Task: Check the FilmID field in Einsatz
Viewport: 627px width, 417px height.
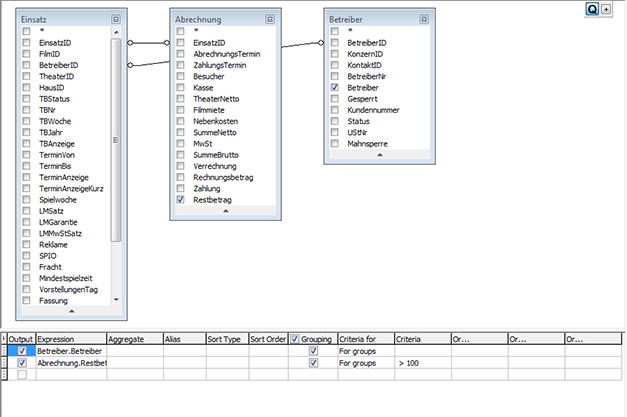Action: pyautogui.click(x=27, y=54)
